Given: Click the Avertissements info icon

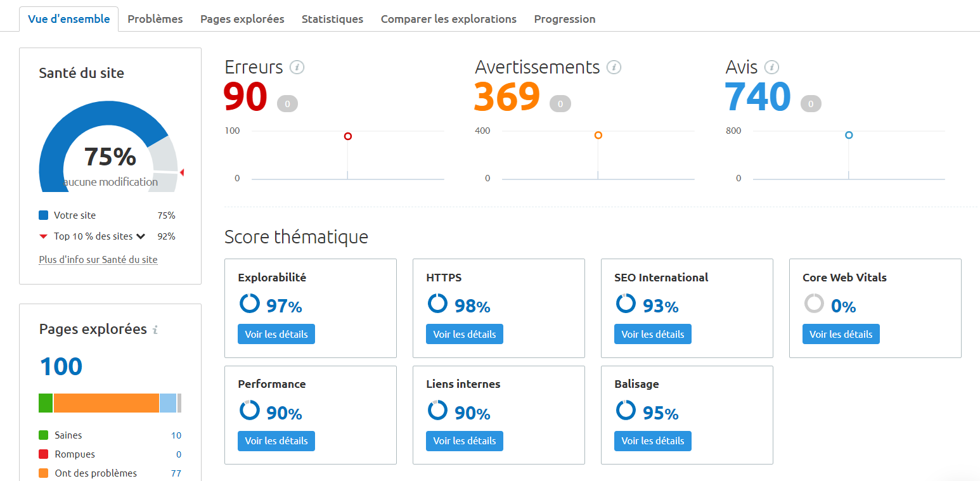Looking at the screenshot, I should point(614,67).
